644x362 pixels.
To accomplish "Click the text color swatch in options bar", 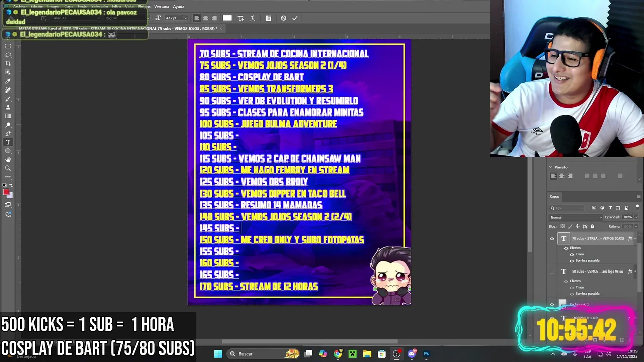I will pyautogui.click(x=227, y=18).
